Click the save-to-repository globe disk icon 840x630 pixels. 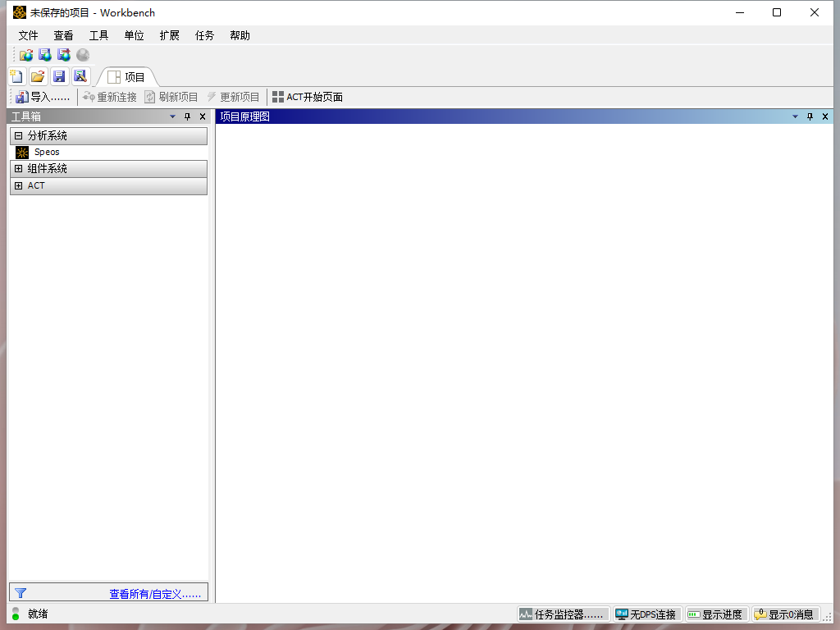(x=45, y=55)
